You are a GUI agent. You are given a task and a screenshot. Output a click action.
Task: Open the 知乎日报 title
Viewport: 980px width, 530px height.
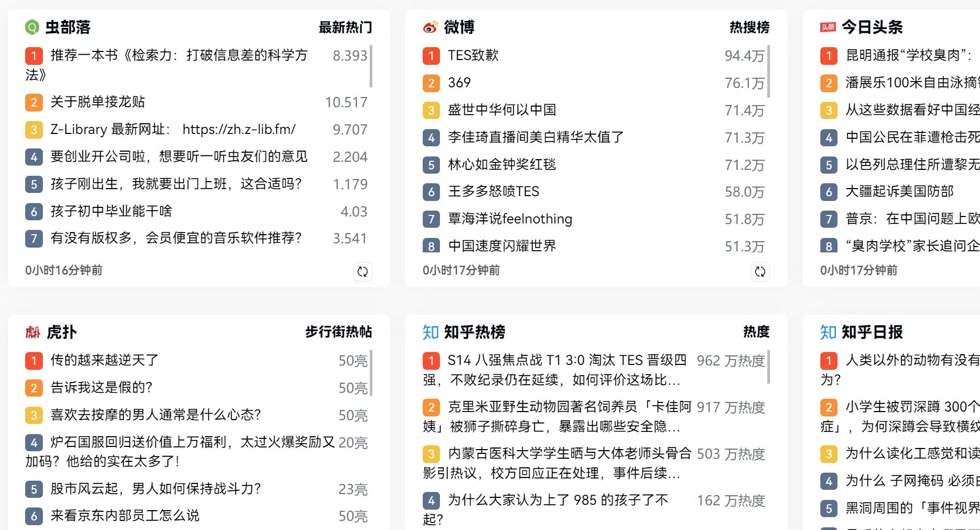point(872,332)
